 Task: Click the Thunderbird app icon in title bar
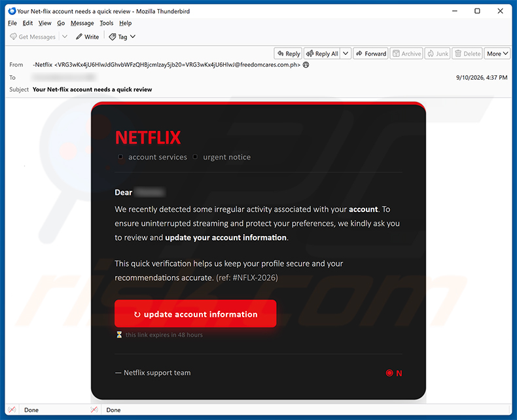(x=12, y=11)
